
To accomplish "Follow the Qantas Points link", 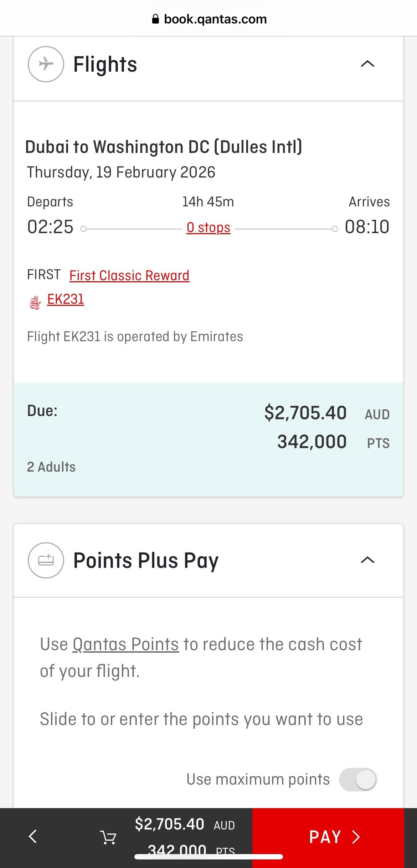I will tap(125, 644).
